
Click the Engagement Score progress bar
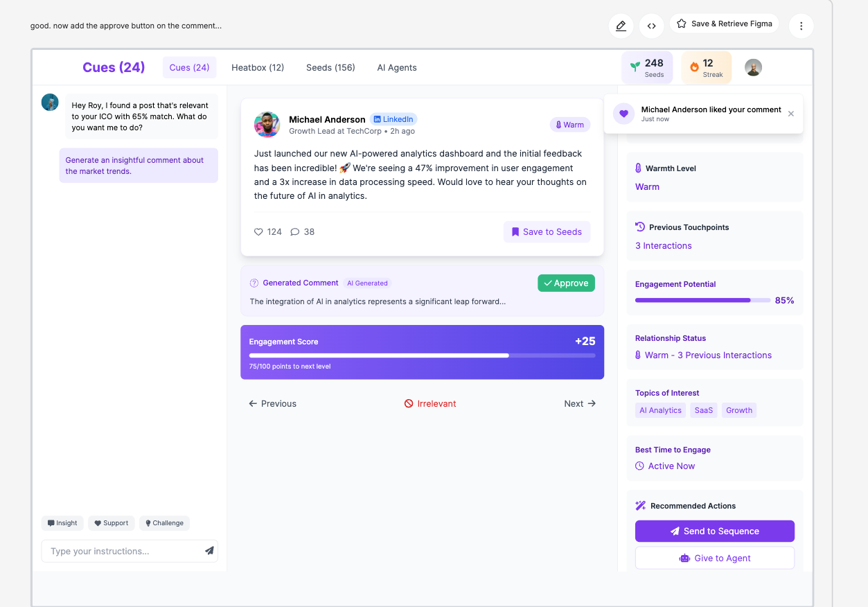[422, 355]
